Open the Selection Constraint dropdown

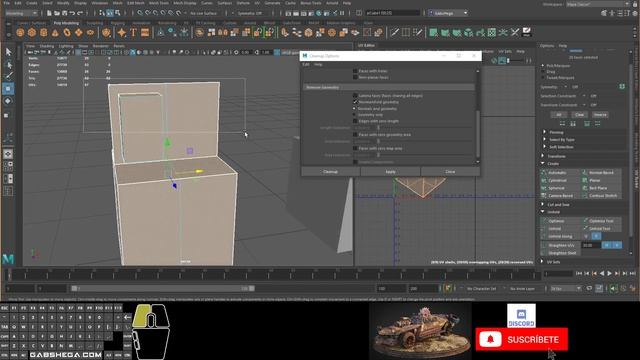(584, 96)
